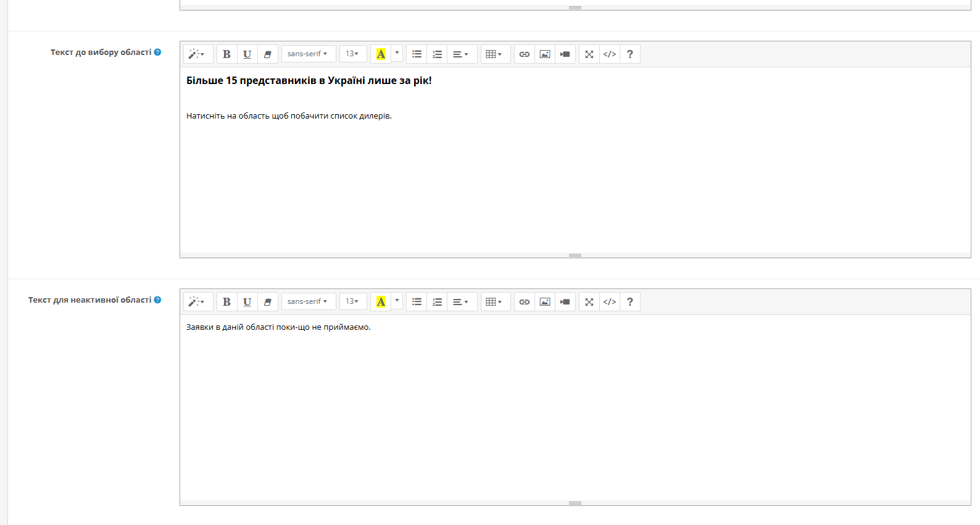Open help in 'Текст для неактивної області' editor
Viewport: 980px width, 525px height.
tap(630, 302)
